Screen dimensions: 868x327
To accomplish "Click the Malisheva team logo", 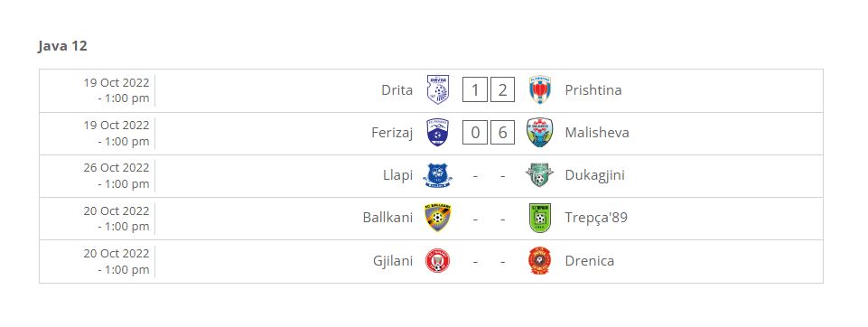I will coord(540,133).
